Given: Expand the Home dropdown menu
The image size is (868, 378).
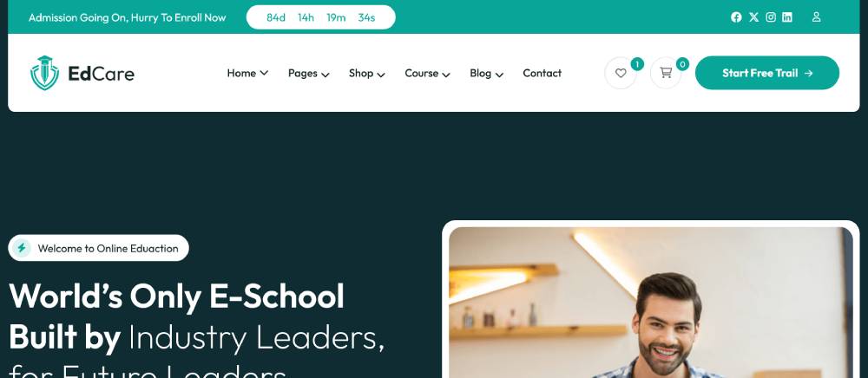Looking at the screenshot, I should point(247,73).
